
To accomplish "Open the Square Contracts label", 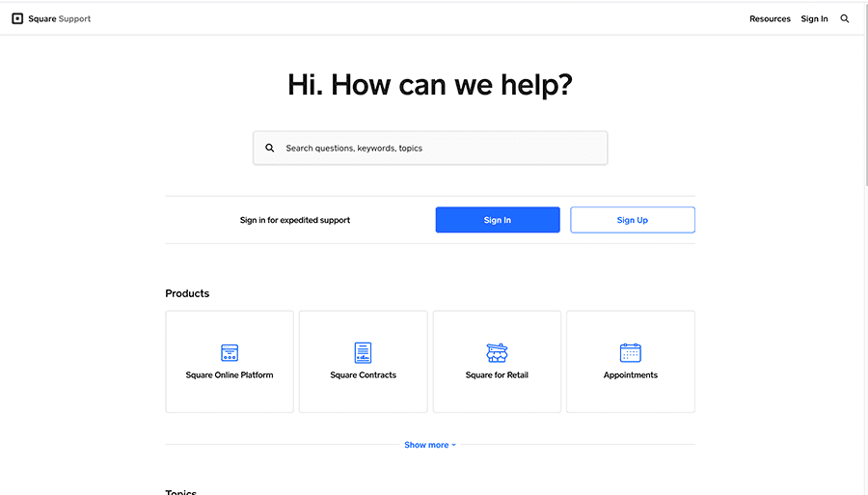I will (x=364, y=374).
